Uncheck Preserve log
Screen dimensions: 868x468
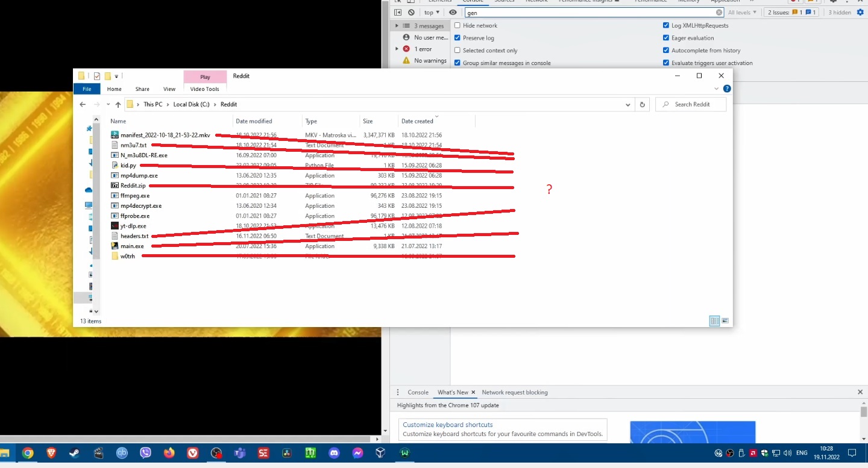point(458,38)
